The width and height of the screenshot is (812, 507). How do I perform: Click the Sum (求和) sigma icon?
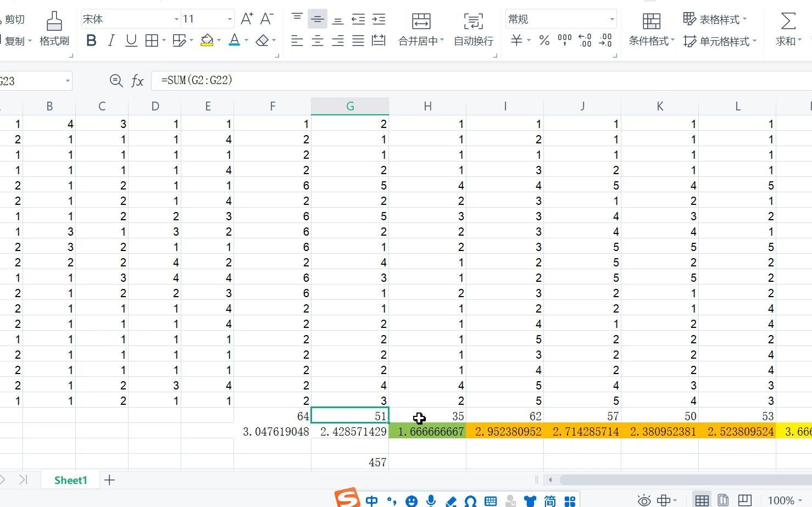[788, 21]
